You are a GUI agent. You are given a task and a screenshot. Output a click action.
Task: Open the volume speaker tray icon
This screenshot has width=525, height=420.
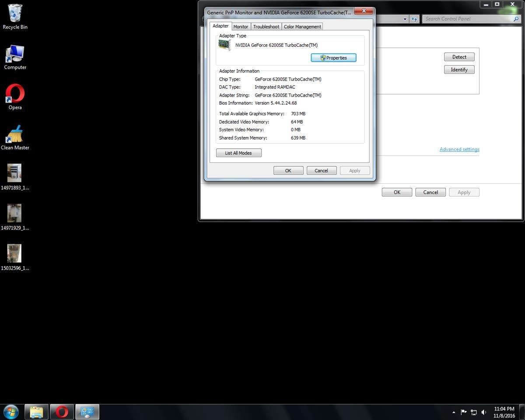click(x=484, y=412)
